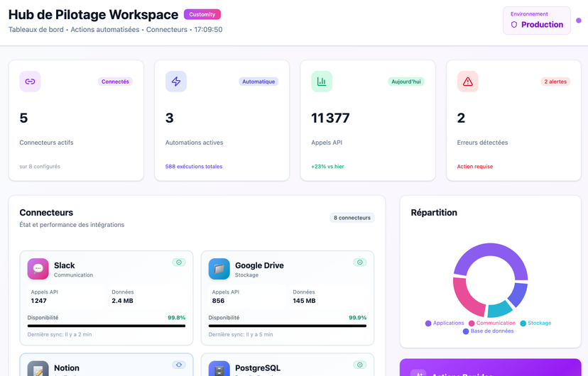Open the Production environment selector
This screenshot has width=588, height=376.
[537, 21]
